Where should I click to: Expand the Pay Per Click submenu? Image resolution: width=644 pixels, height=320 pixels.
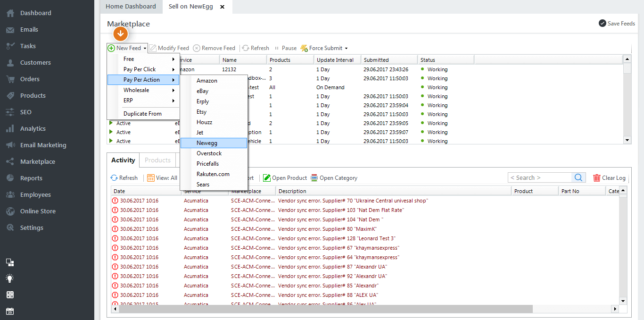[x=143, y=69]
